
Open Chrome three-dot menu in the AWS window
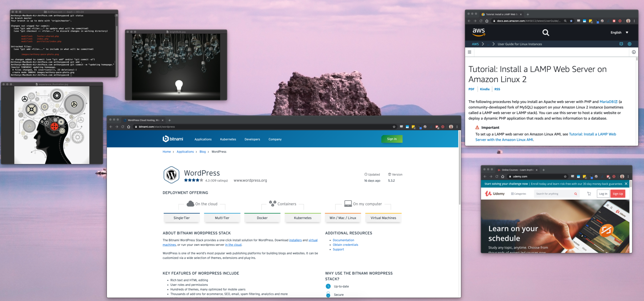pyautogui.click(x=634, y=21)
